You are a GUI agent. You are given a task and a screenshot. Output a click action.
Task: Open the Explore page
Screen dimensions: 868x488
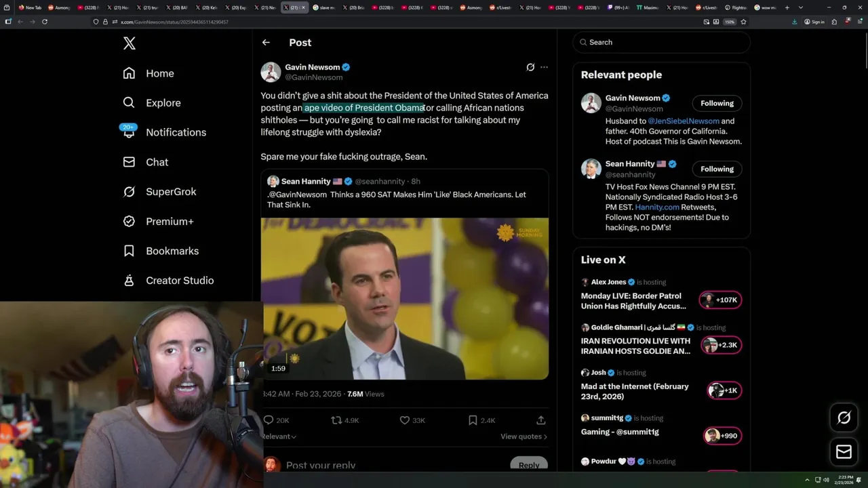152,103
